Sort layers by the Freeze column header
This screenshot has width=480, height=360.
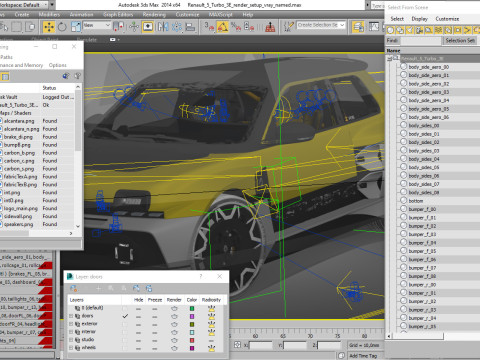[155, 300]
